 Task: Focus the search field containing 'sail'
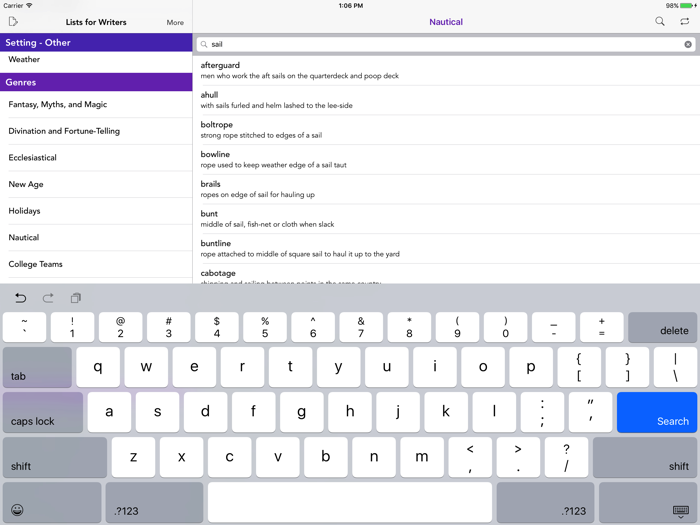click(x=446, y=44)
